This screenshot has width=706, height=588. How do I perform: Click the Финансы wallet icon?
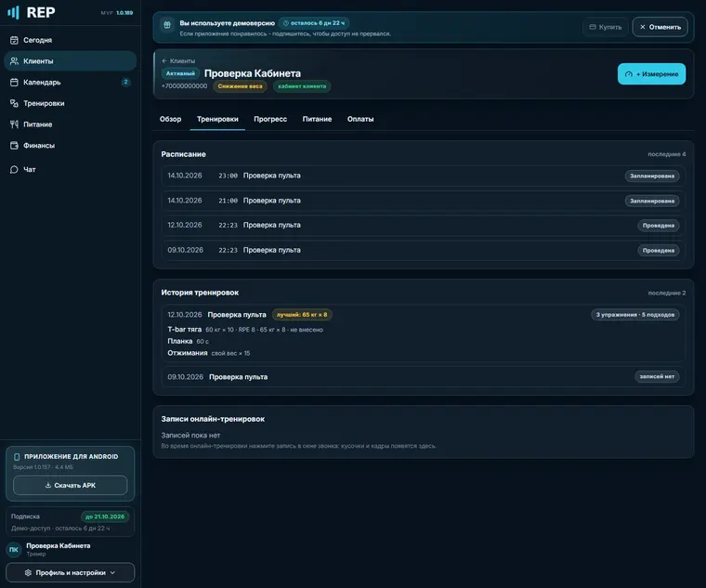click(x=15, y=146)
